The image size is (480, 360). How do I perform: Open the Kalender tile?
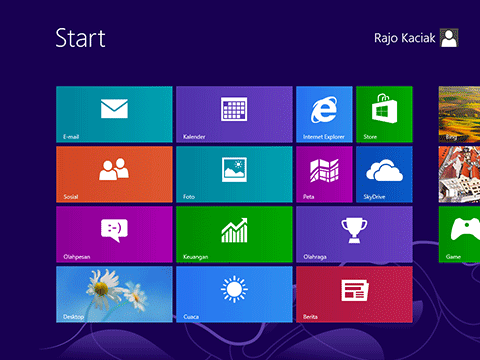[234, 114]
